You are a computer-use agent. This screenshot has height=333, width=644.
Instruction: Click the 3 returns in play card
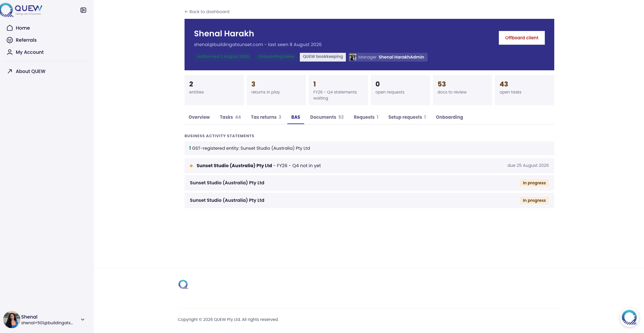tap(276, 90)
